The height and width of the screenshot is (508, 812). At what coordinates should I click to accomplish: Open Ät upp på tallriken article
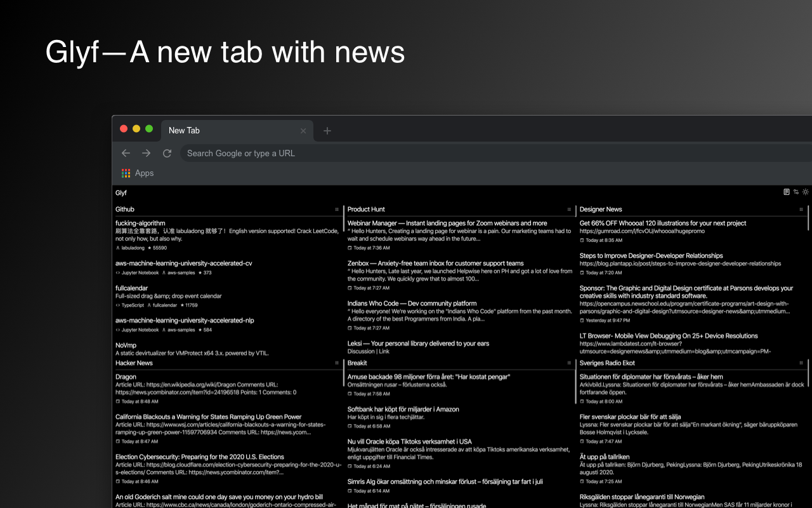click(x=605, y=457)
